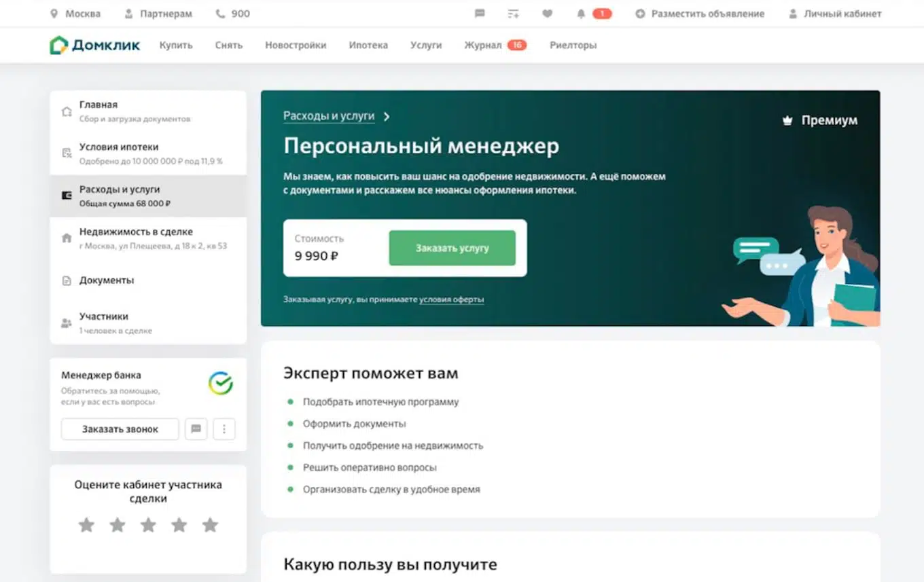Click the Москва city selector
This screenshot has height=582, width=924.
[83, 14]
